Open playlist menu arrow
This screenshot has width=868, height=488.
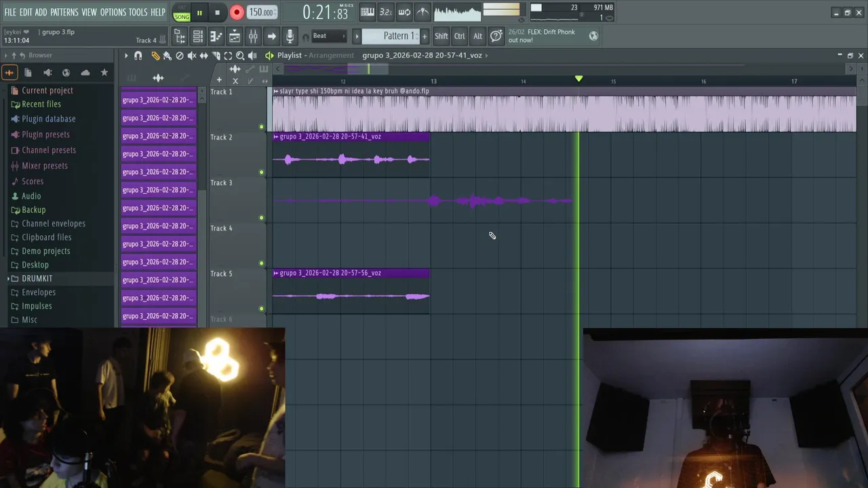[x=125, y=56]
